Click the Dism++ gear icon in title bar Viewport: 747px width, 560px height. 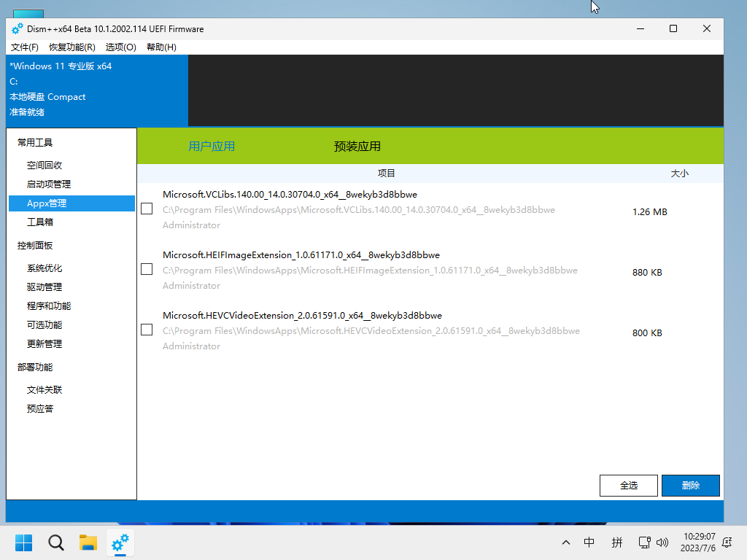[x=18, y=29]
